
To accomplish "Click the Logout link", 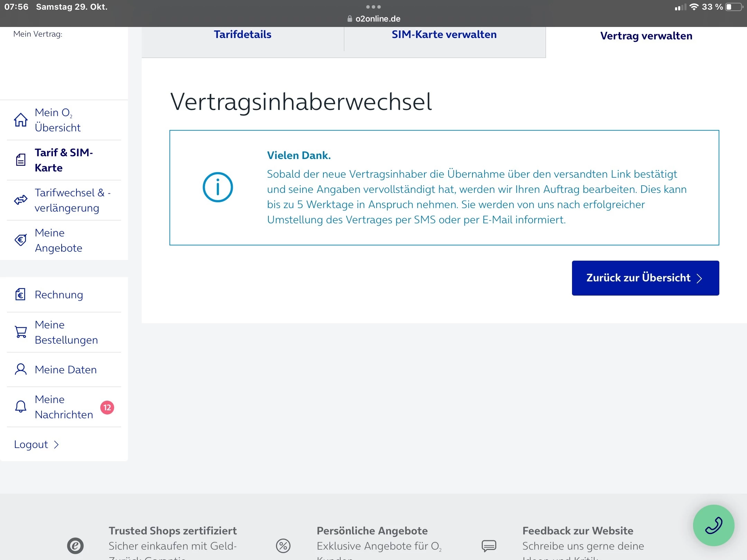I will tap(31, 444).
